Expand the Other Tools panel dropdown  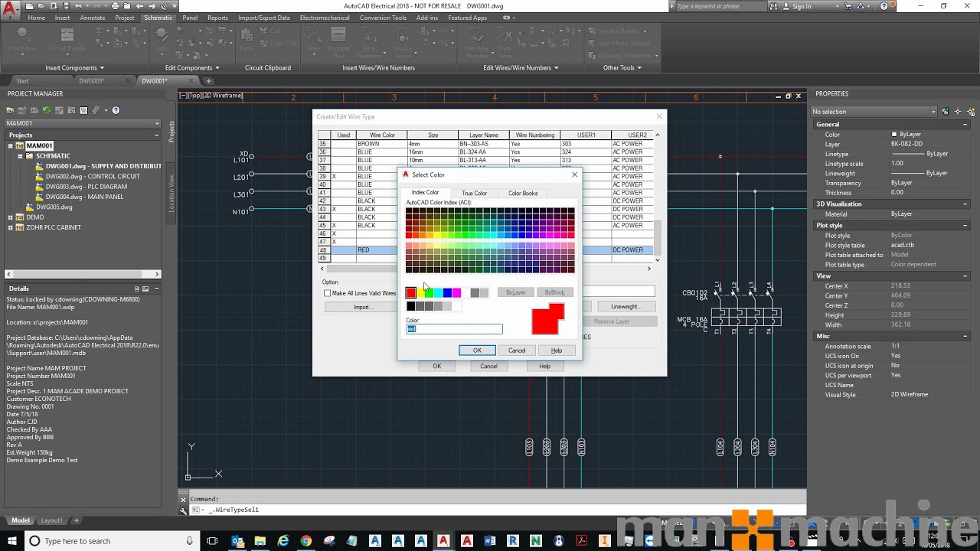click(x=639, y=67)
